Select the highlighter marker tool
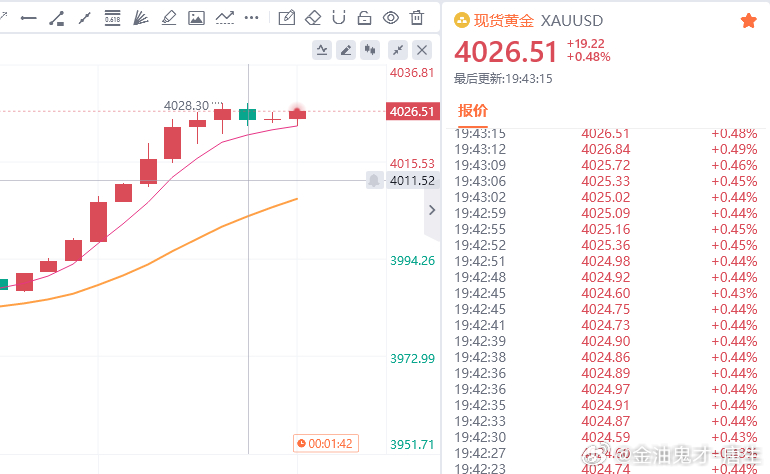 [x=168, y=18]
